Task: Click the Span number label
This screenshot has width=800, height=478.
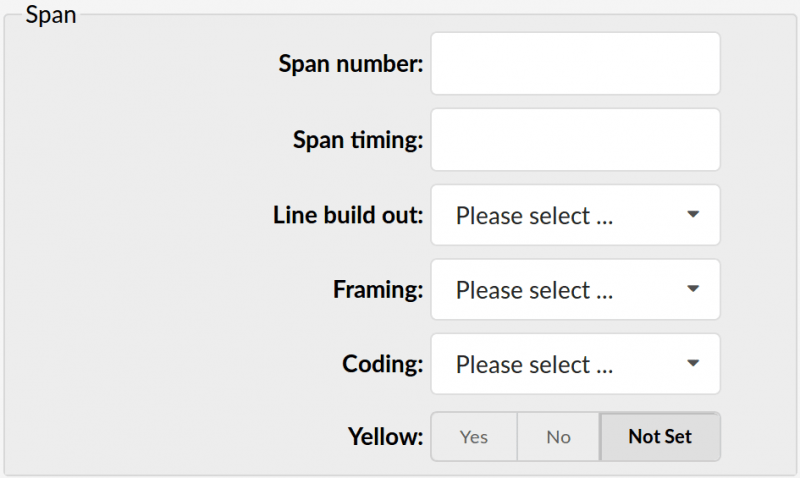Action: 351,64
